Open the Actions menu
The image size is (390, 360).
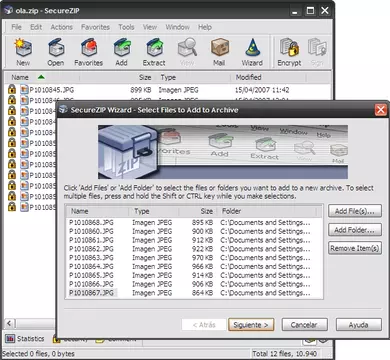[61, 27]
